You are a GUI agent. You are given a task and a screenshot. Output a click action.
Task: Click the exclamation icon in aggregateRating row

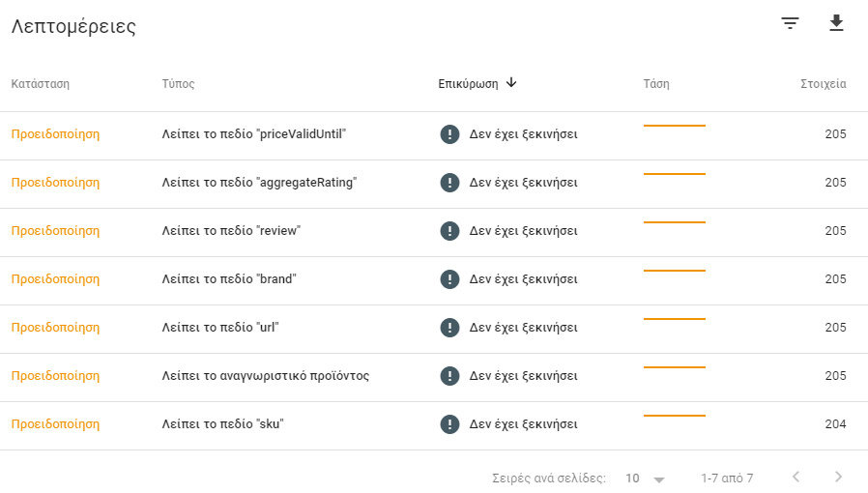(x=449, y=183)
